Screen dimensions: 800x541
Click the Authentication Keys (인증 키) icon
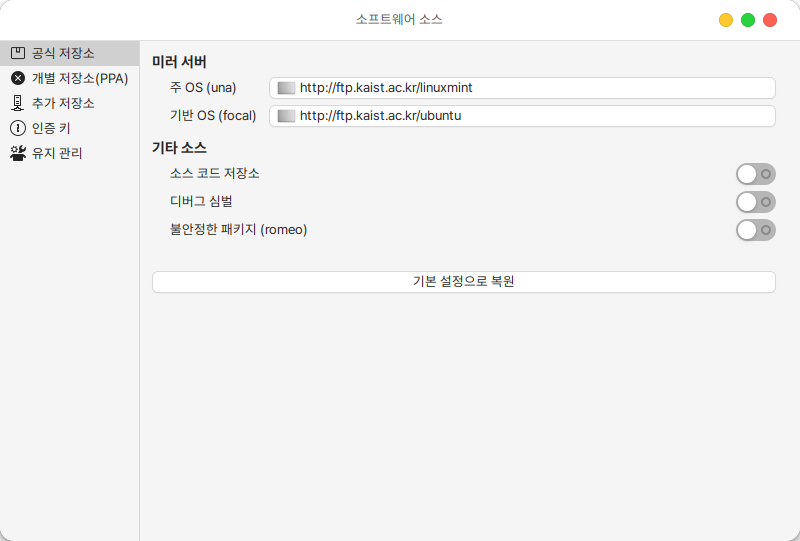(x=18, y=128)
